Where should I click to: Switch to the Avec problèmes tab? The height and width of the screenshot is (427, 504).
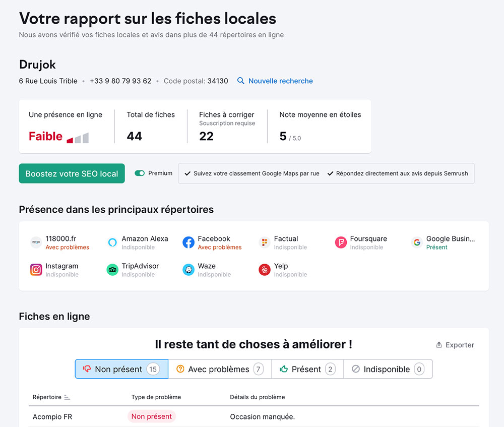(x=220, y=369)
